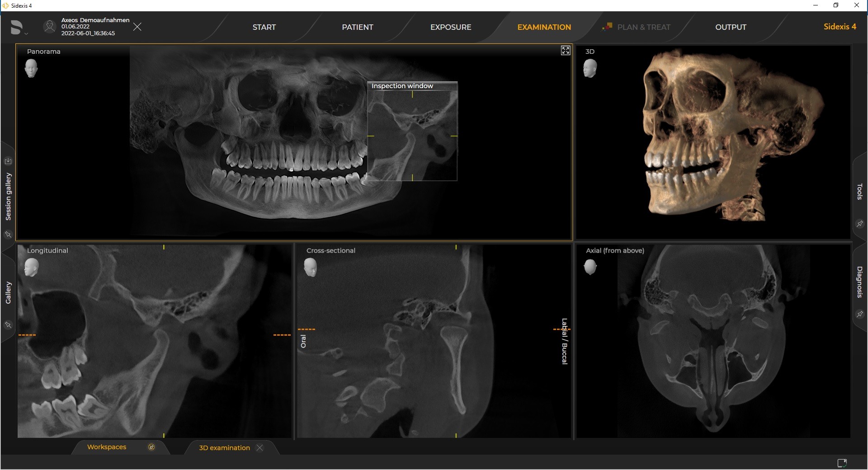Pin the Gallery side panel
The width and height of the screenshot is (868, 470).
pyautogui.click(x=8, y=325)
